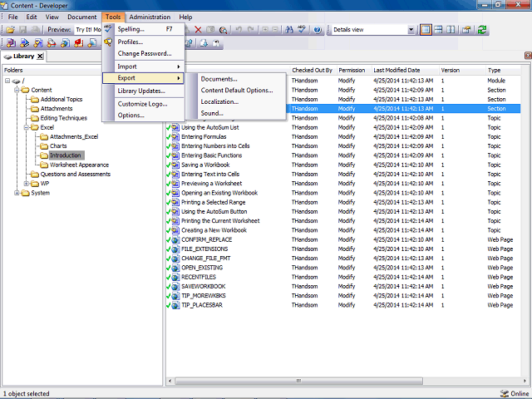Screen dimensions: 532x399
Task: Select the Attachments_Excel folder
Action: coord(74,136)
